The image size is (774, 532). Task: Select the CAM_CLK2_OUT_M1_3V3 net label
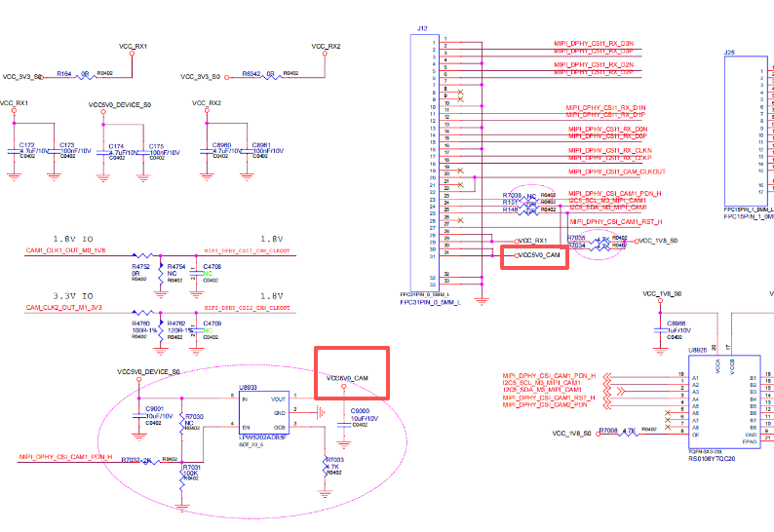(65, 307)
